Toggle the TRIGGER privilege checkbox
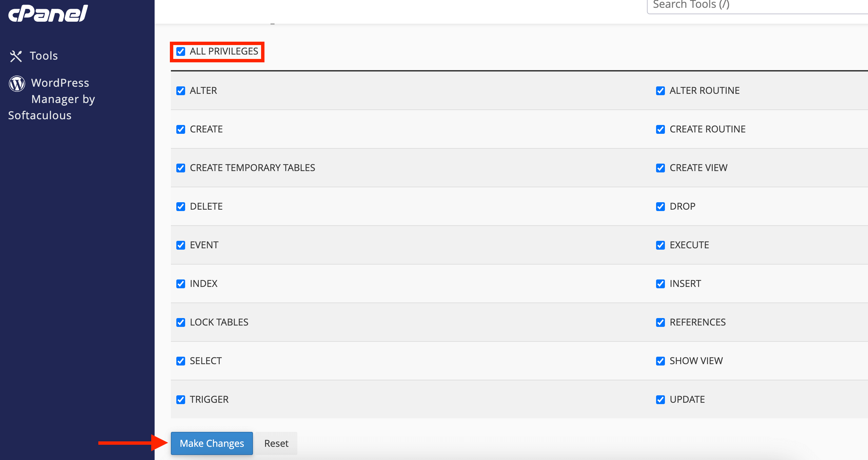 (x=181, y=400)
